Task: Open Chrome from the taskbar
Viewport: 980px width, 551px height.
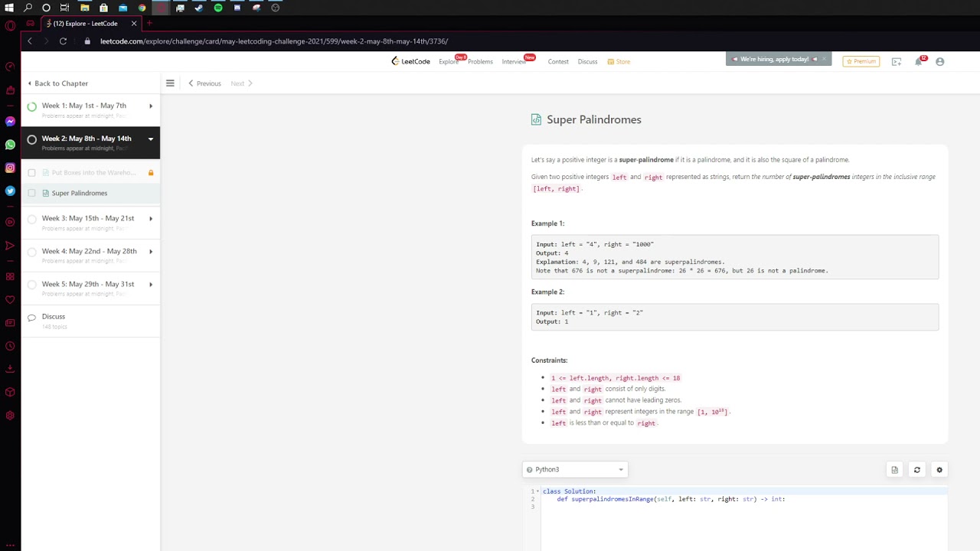Action: pos(142,8)
